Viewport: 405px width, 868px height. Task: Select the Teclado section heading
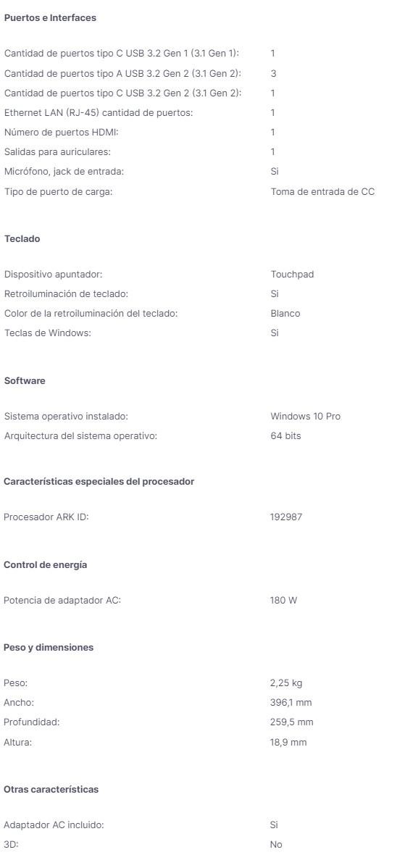point(22,239)
